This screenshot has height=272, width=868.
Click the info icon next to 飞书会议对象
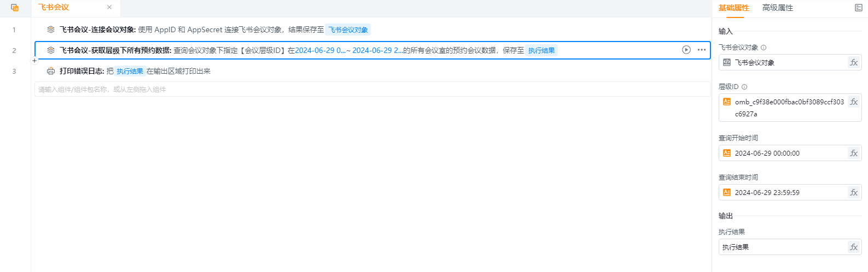764,48
